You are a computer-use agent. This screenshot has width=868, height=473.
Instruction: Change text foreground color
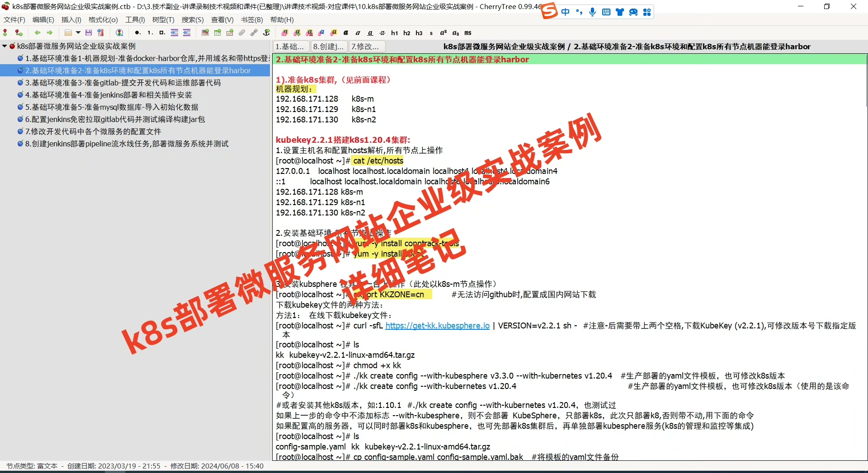[321, 33]
